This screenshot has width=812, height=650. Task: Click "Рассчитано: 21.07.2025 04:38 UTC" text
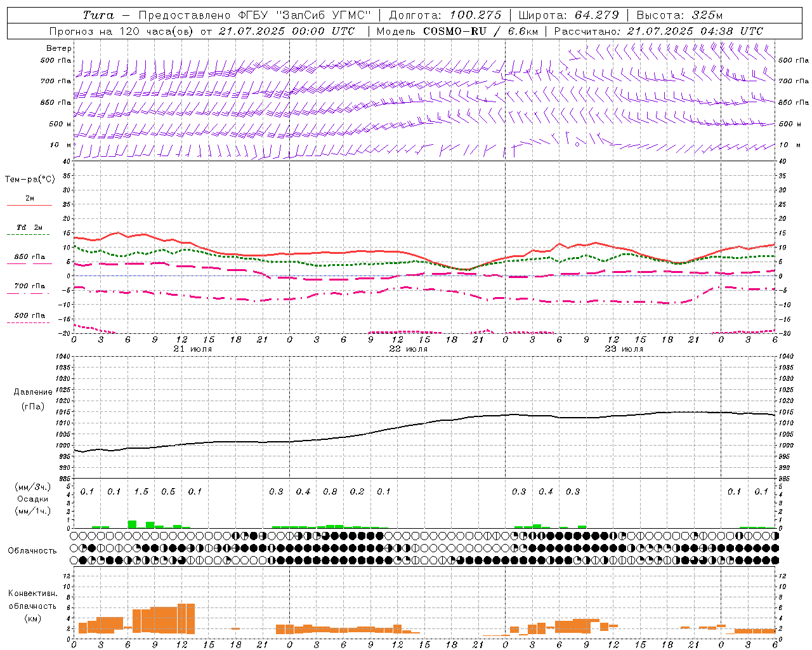point(658,31)
